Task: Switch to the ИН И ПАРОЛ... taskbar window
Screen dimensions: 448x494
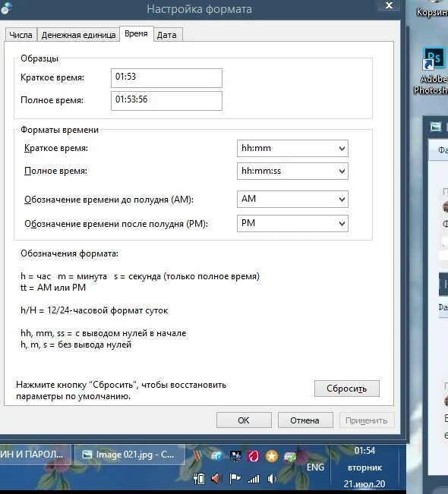Action: 36,455
